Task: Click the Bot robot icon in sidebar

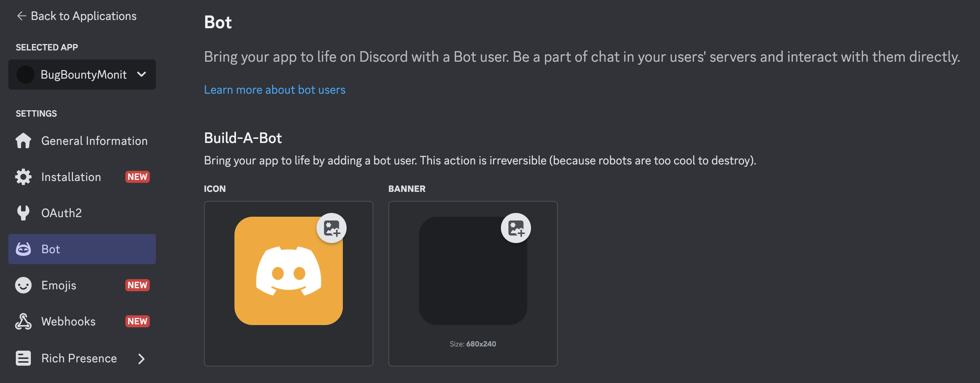Action: pyautogui.click(x=23, y=249)
